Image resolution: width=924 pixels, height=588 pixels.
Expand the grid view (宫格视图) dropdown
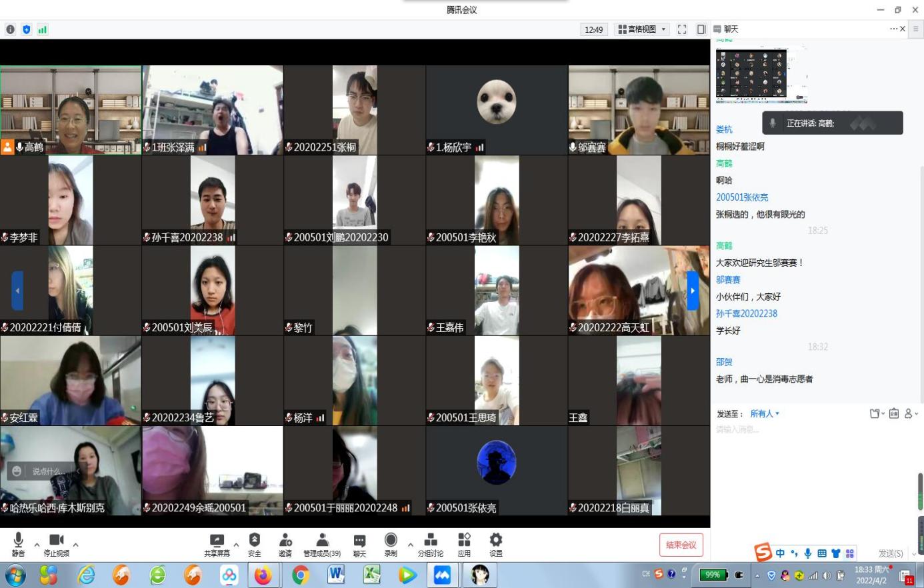pyautogui.click(x=642, y=29)
